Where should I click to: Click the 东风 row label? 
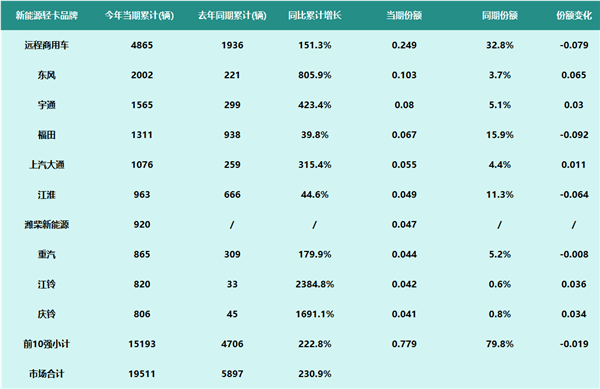(47, 75)
